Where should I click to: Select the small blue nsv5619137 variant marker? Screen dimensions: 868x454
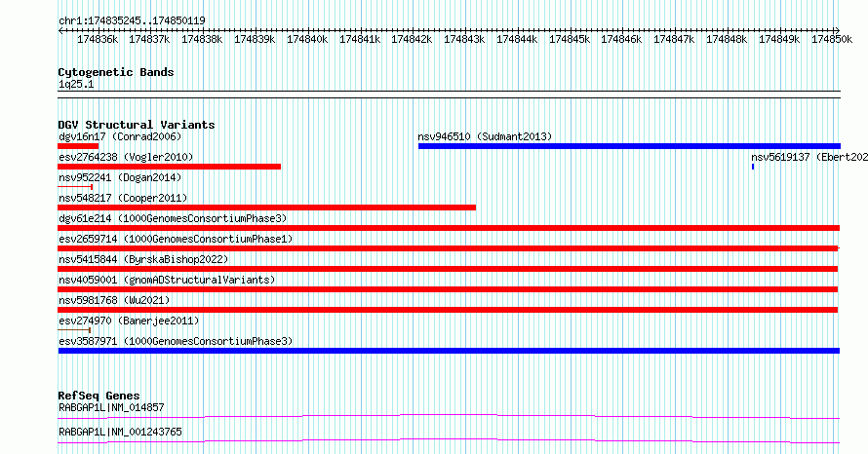[x=753, y=167]
